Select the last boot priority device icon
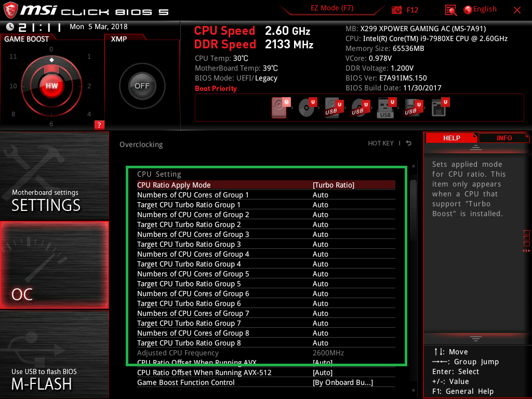The height and width of the screenshot is (399, 532). click(440, 108)
